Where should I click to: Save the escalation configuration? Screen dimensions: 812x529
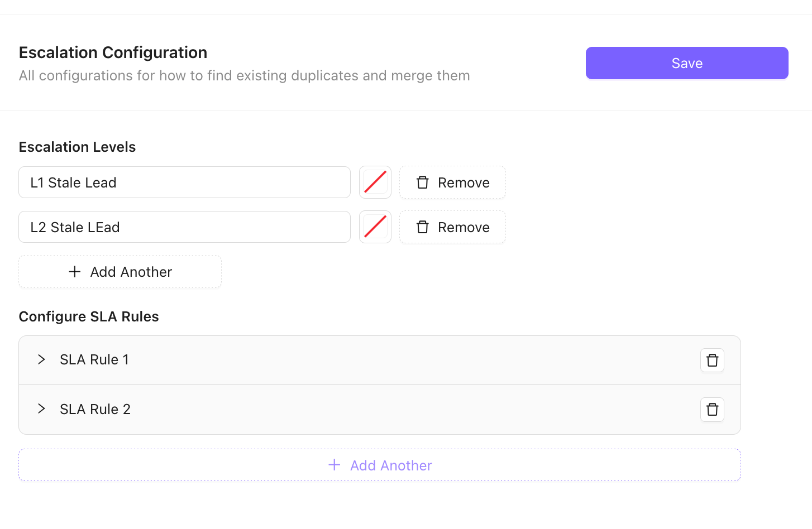coord(686,63)
